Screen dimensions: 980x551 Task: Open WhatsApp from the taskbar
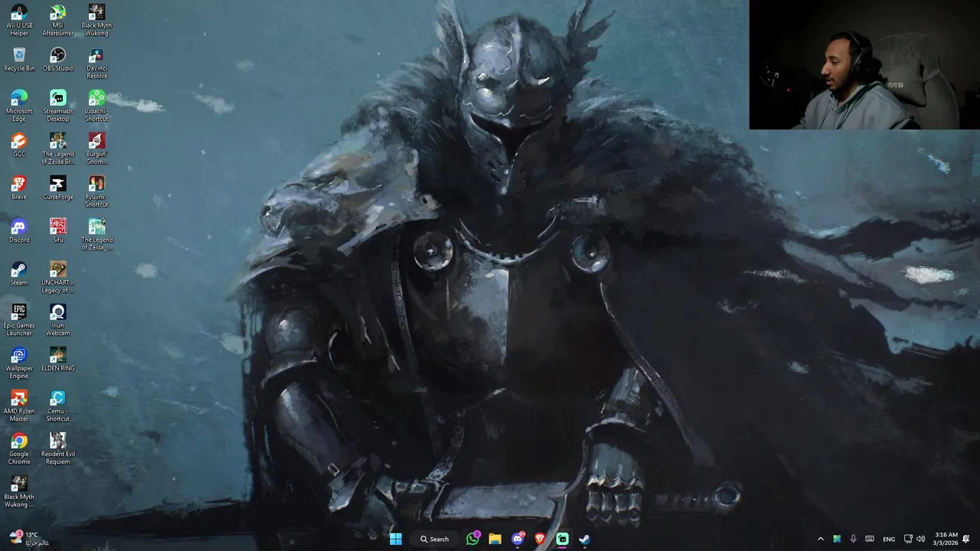473,539
